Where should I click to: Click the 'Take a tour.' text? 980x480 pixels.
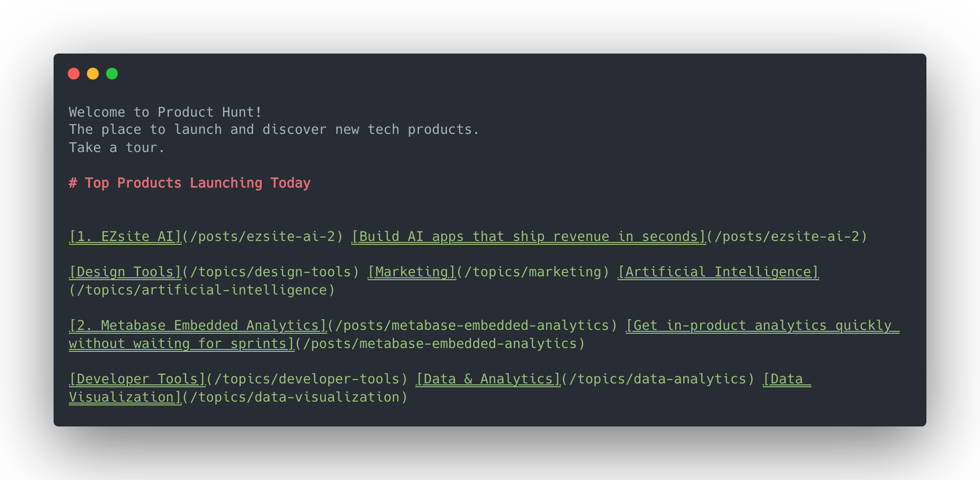tap(117, 148)
